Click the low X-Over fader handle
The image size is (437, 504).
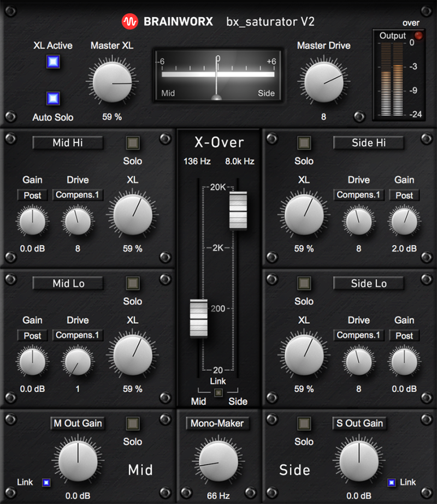pos(198,318)
